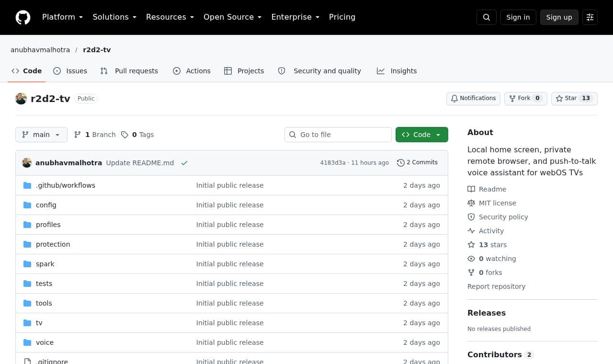The image size is (613, 364).
Task: Click the pulse icon beside Activity
Action: (x=471, y=231)
